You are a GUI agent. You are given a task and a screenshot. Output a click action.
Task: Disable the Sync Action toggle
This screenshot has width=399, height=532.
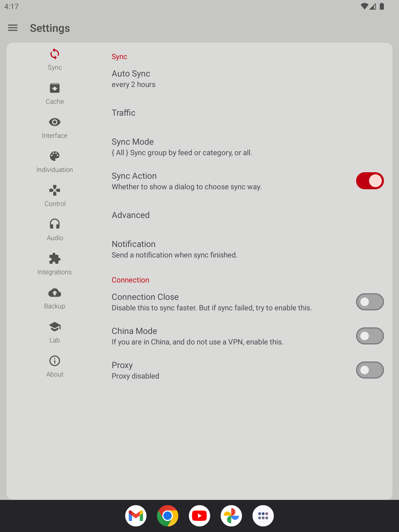click(370, 181)
